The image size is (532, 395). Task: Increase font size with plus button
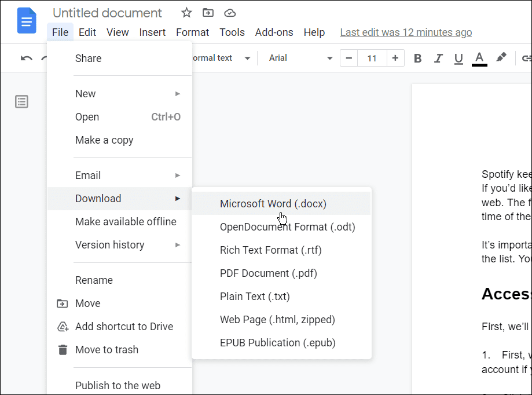point(395,58)
